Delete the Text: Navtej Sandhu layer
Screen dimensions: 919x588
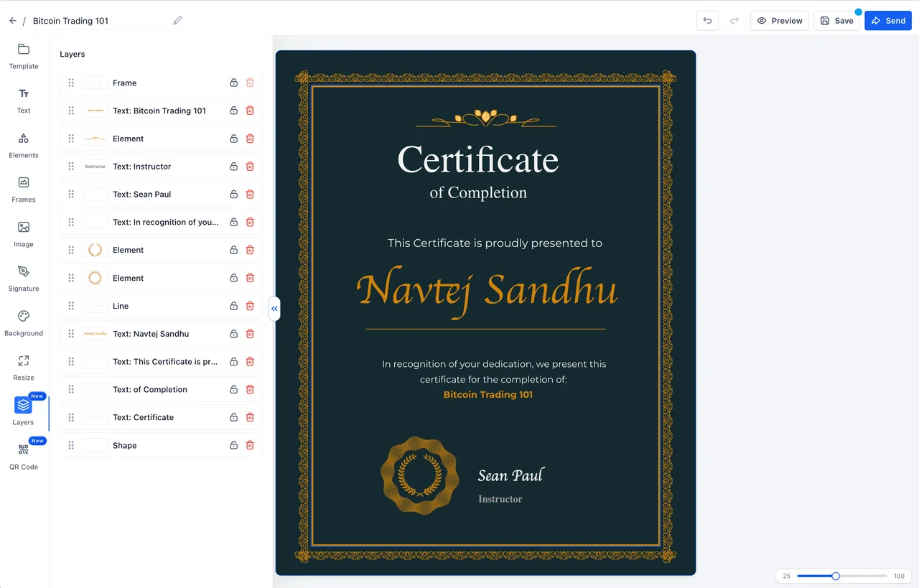pos(250,334)
